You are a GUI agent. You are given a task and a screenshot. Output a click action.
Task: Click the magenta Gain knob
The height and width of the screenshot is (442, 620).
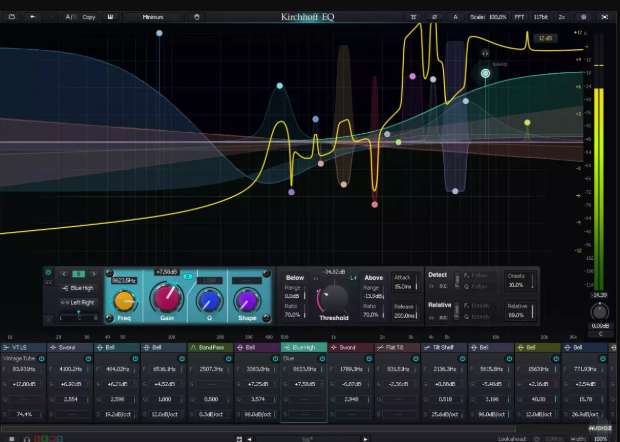[166, 298]
